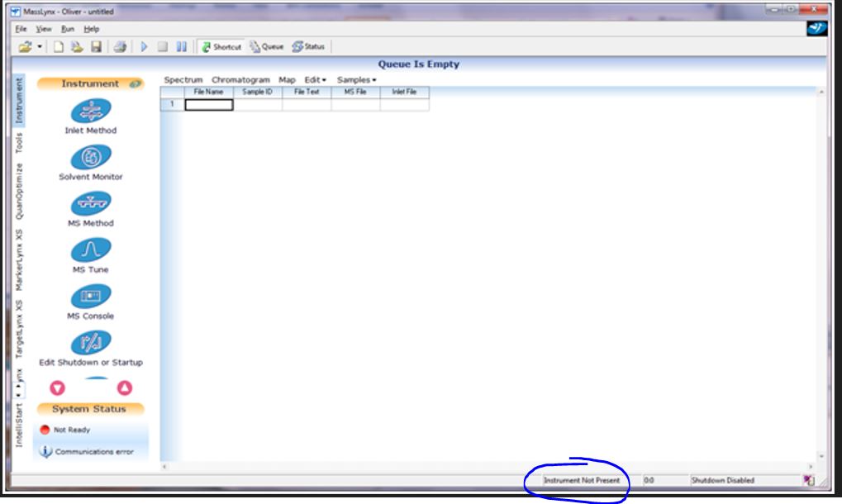This screenshot has height=504, width=842.
Task: Open the View menu
Action: coord(44,29)
